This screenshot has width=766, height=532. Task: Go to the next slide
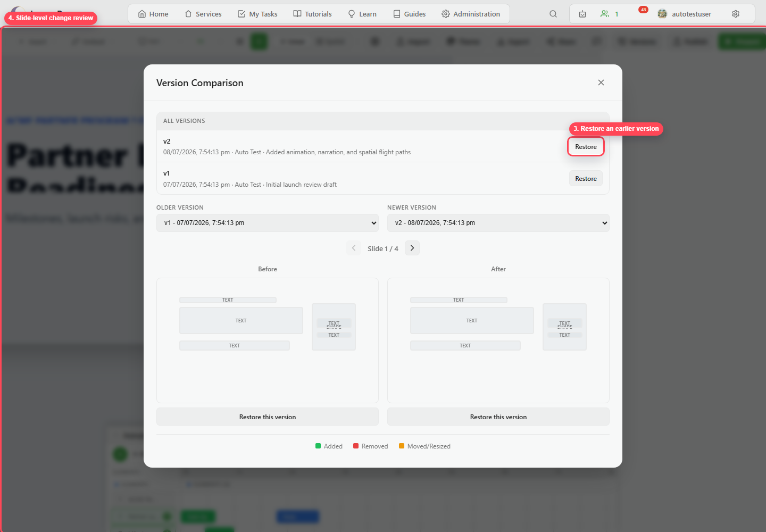(412, 248)
